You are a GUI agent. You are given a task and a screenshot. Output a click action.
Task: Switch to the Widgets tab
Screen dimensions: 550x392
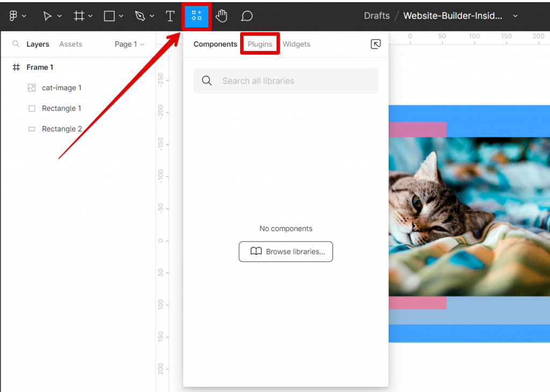point(296,43)
